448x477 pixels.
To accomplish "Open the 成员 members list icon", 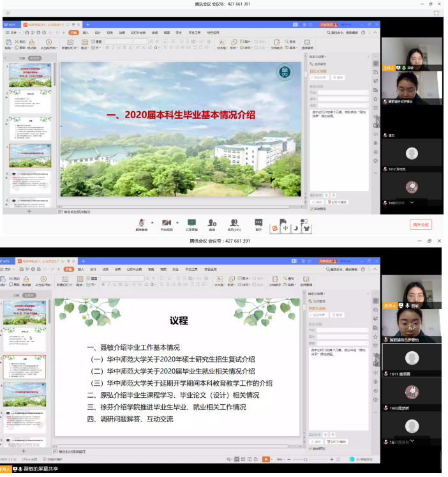I will pyautogui.click(x=234, y=222).
